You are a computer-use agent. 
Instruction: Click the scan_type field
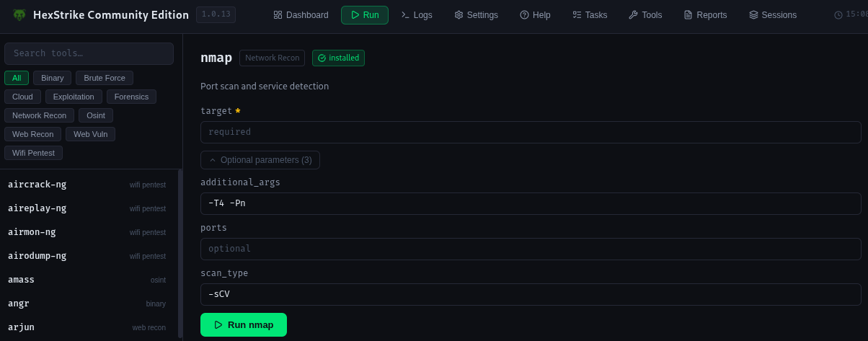tap(531, 294)
